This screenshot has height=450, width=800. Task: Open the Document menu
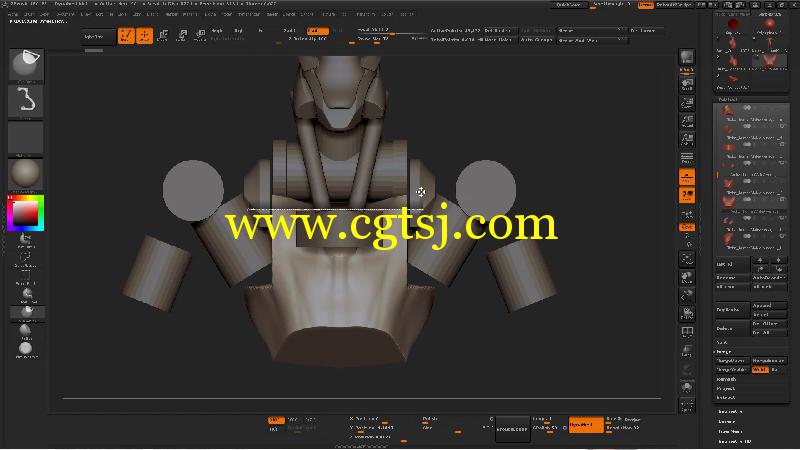pos(66,15)
